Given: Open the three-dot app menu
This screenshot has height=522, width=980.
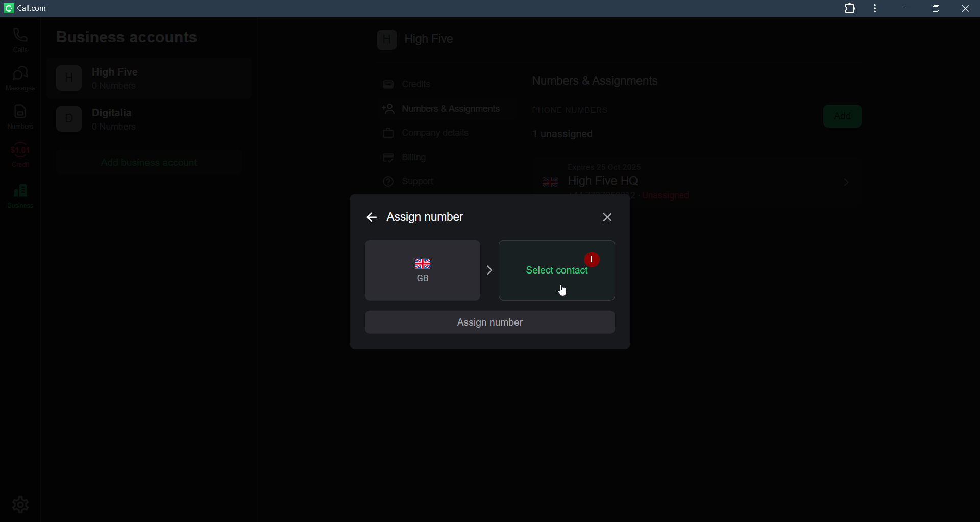Looking at the screenshot, I should point(876,9).
